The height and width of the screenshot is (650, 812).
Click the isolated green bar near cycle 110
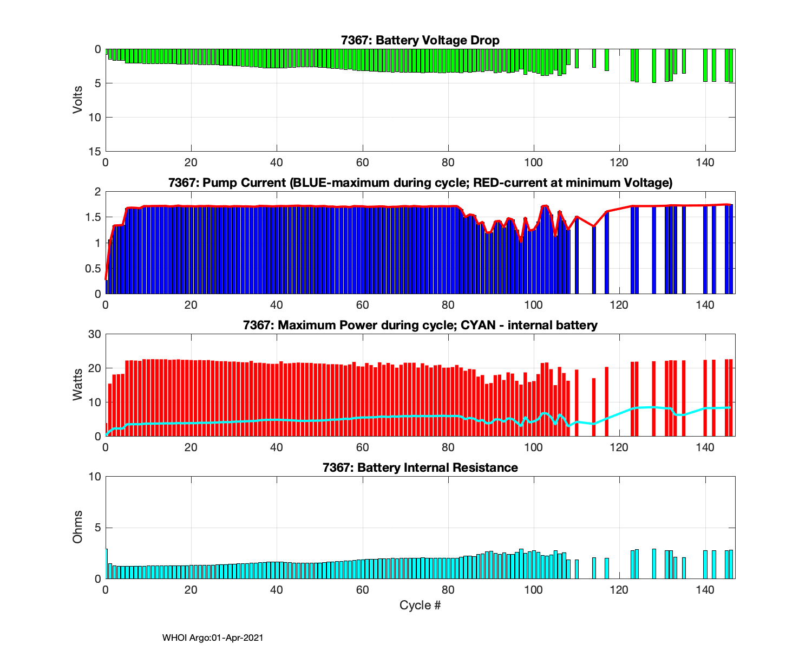click(577, 58)
